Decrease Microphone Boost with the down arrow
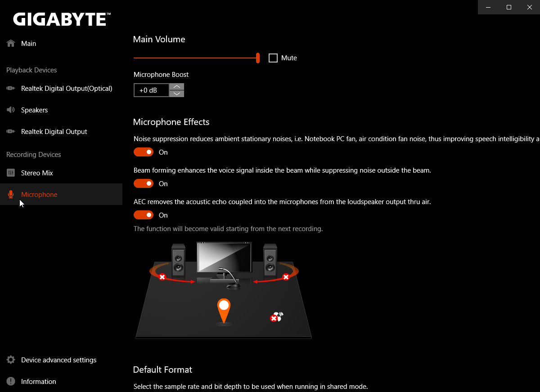Screen dimensions: 540x392 (177, 94)
